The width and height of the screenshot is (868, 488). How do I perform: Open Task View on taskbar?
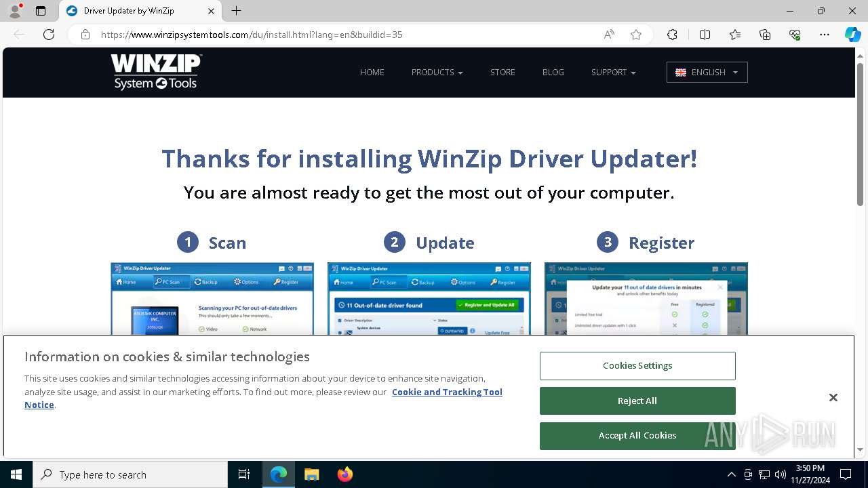(244, 474)
